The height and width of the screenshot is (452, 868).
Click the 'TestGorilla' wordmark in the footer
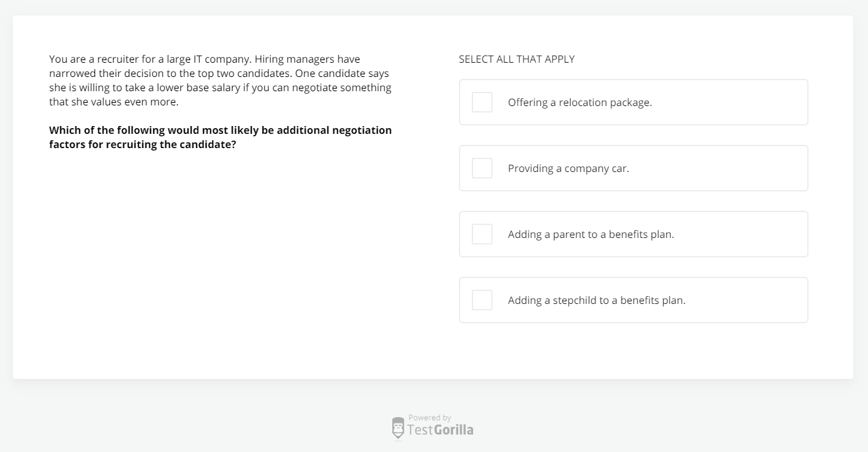tap(440, 429)
